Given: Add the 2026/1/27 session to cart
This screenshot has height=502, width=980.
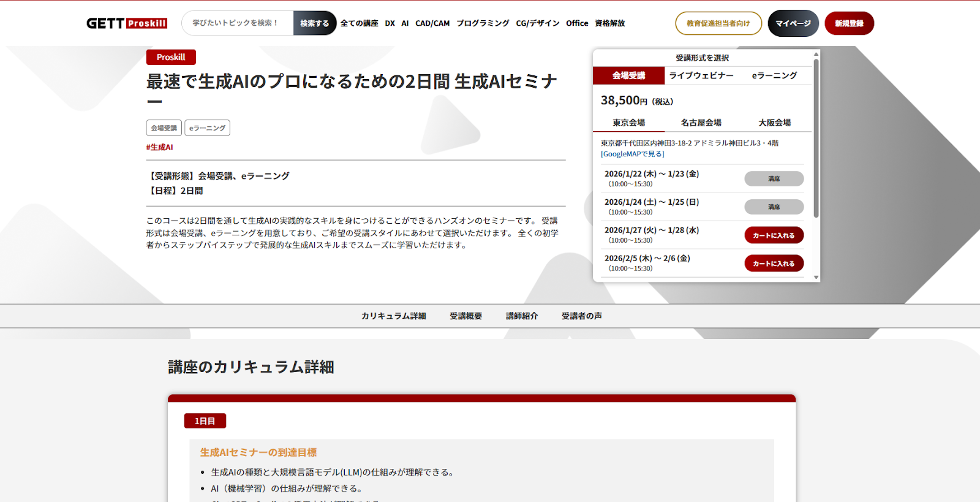Looking at the screenshot, I should 774,235.
